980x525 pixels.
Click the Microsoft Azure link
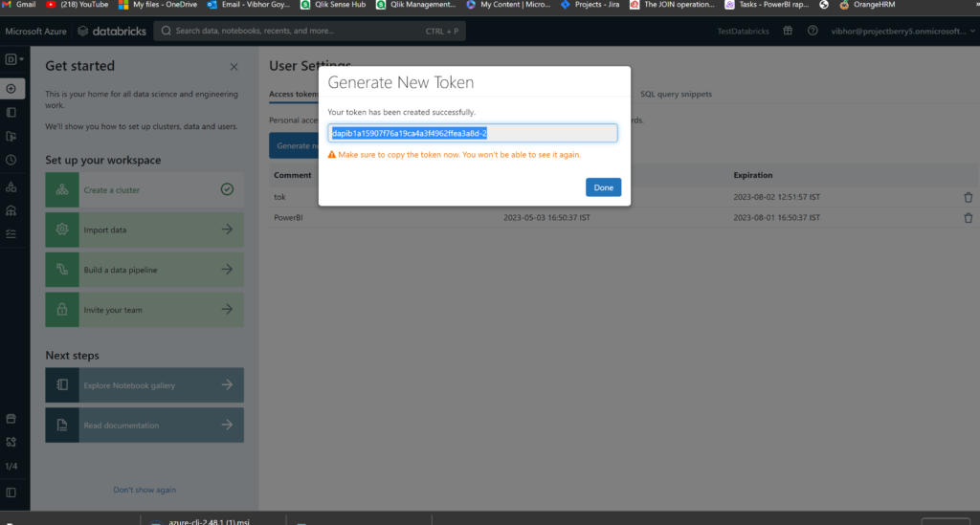tap(35, 32)
